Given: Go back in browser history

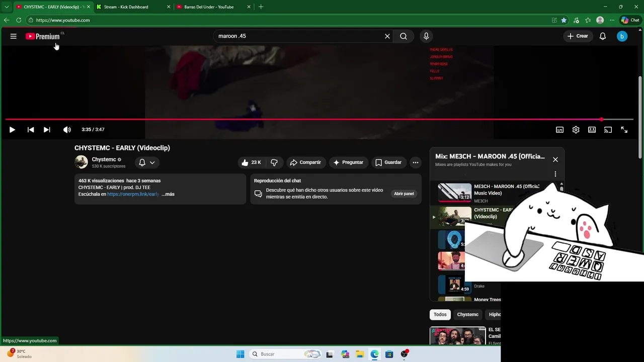Looking at the screenshot, I should click(7, 20).
